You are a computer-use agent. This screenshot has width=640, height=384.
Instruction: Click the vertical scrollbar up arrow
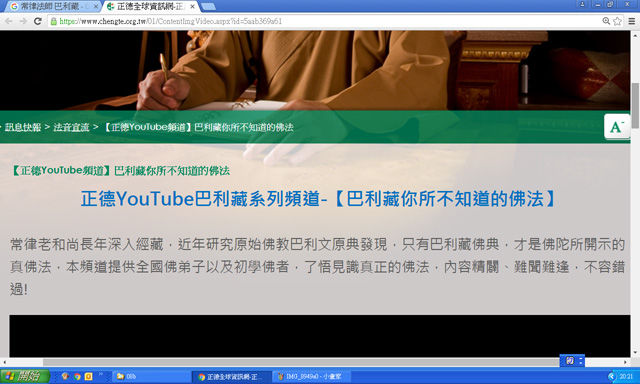pyautogui.click(x=635, y=35)
